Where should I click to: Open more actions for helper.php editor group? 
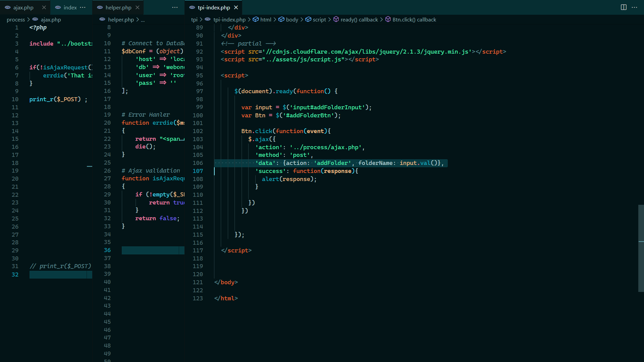click(175, 7)
